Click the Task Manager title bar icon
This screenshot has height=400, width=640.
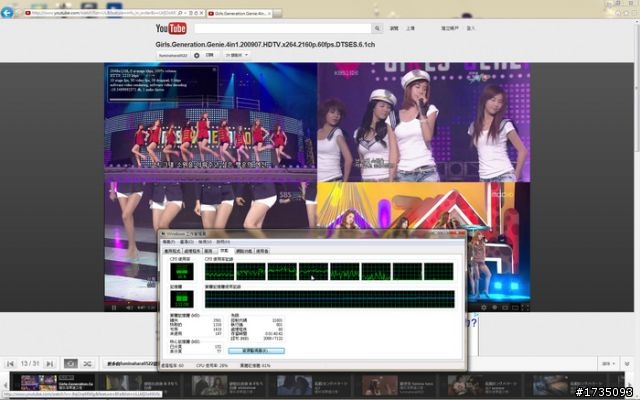(x=163, y=234)
